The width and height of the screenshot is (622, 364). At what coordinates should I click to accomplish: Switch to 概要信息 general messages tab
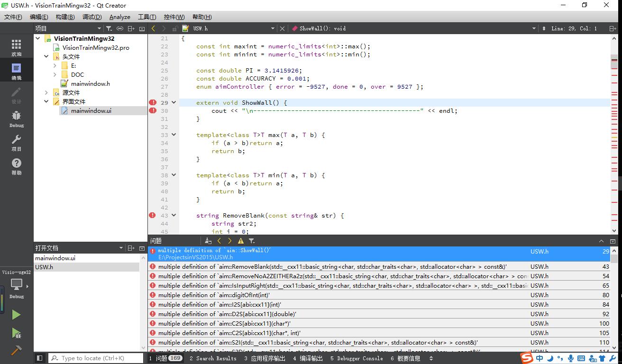405,358
